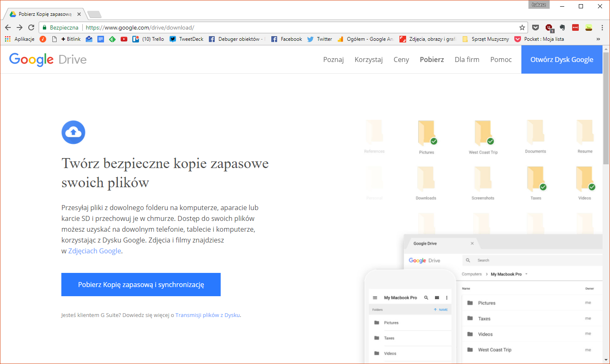
Task: Open the uBlock Origin extension icon
Action: [x=549, y=28]
